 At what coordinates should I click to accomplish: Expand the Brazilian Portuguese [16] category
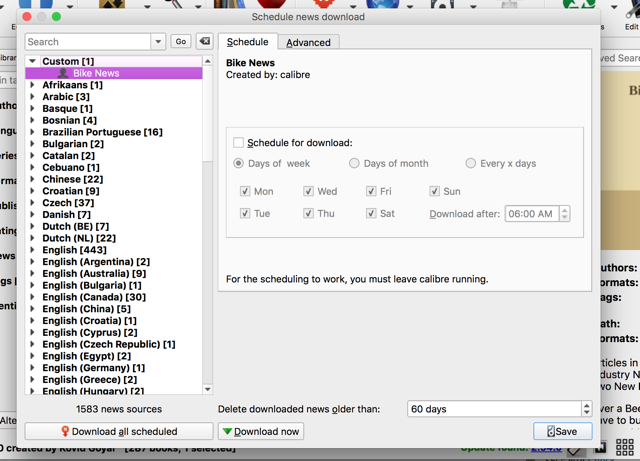click(32, 132)
